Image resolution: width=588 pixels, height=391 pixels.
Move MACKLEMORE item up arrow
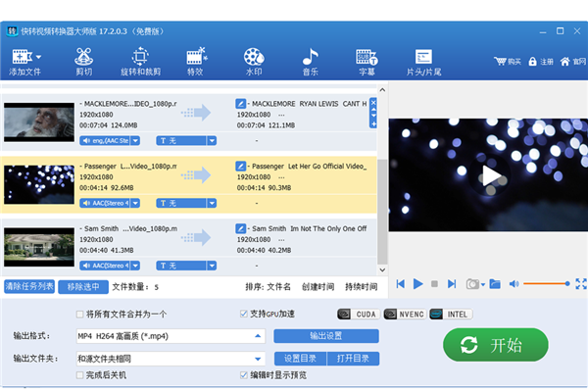pos(373,109)
